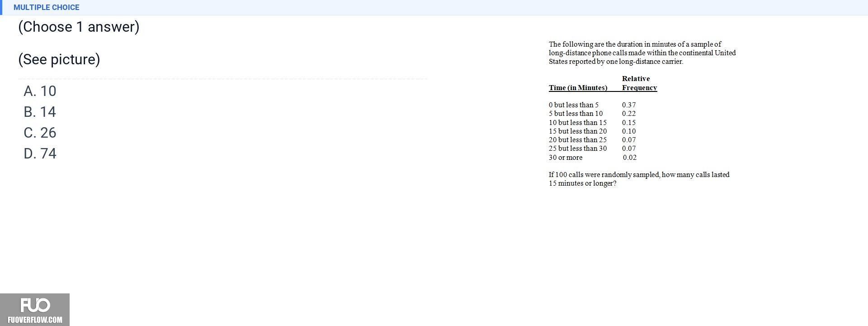Click the '30 or more' row label
Screen dimensions: 868x326
coord(566,158)
